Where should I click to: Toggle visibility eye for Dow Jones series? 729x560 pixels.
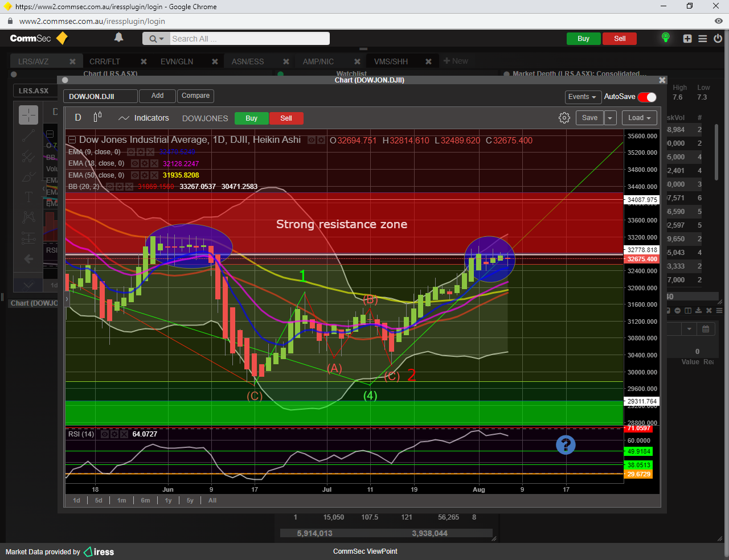pos(312,140)
